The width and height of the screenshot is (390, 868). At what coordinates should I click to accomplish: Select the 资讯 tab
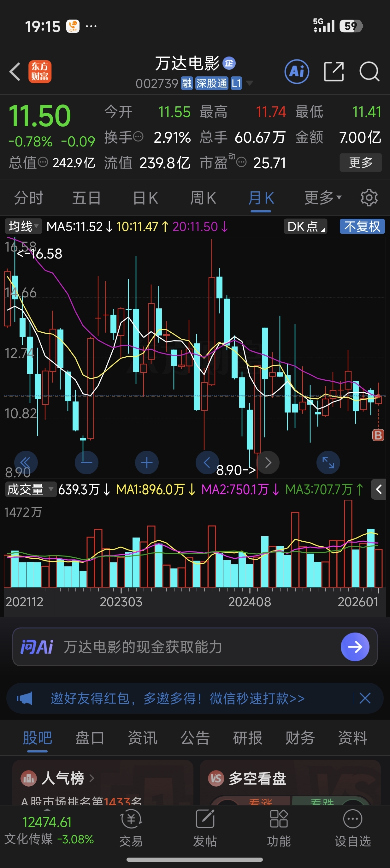click(142, 738)
